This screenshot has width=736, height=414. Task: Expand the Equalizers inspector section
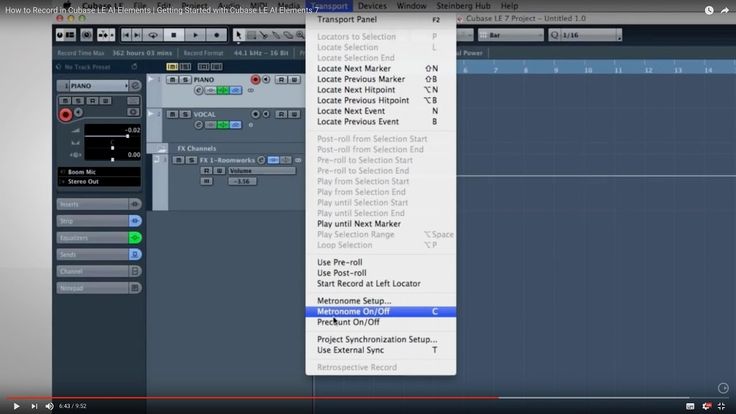92,238
